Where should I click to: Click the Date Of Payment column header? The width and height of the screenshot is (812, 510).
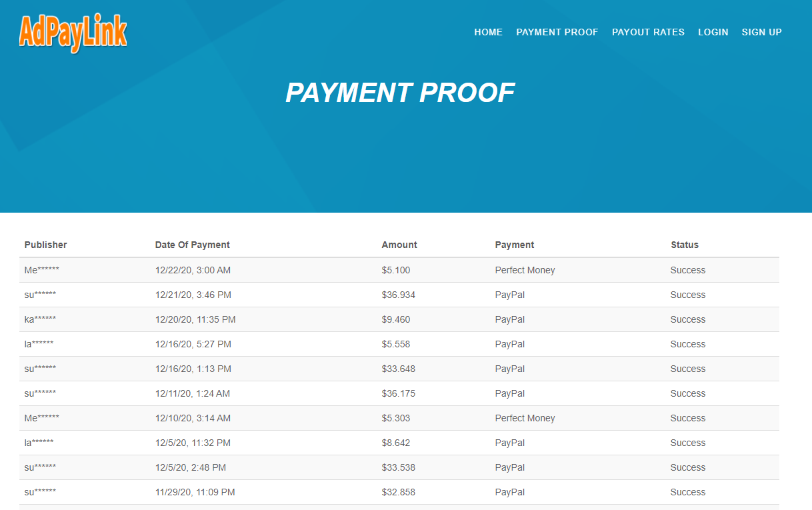192,245
